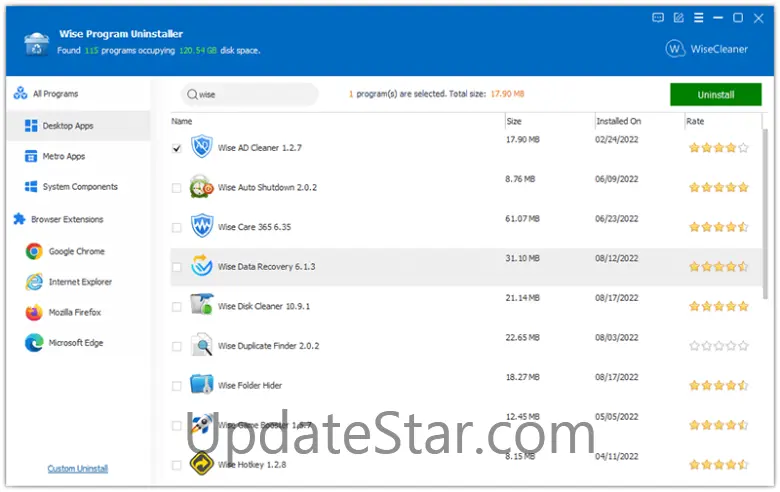This screenshot has width=780, height=492.
Task: Click 'Wise Disk Cleaner 10.9.1' name text
Action: [264, 306]
